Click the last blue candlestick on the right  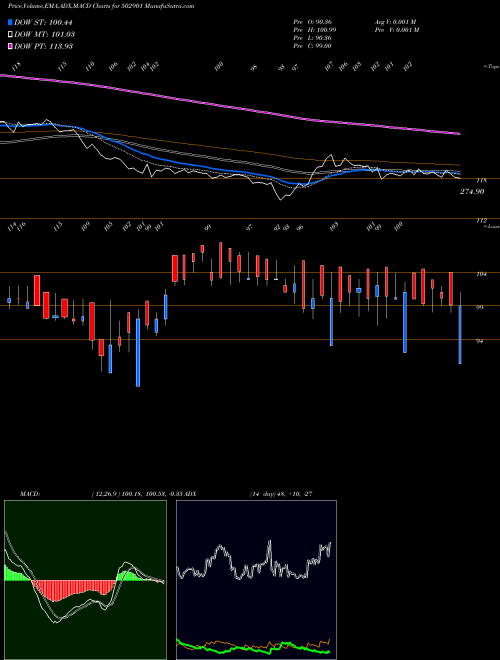(460, 334)
